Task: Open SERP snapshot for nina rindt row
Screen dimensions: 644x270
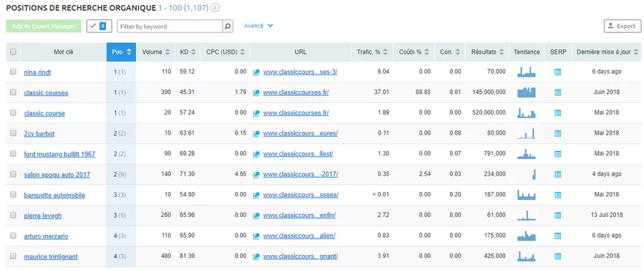Action: [x=557, y=72]
